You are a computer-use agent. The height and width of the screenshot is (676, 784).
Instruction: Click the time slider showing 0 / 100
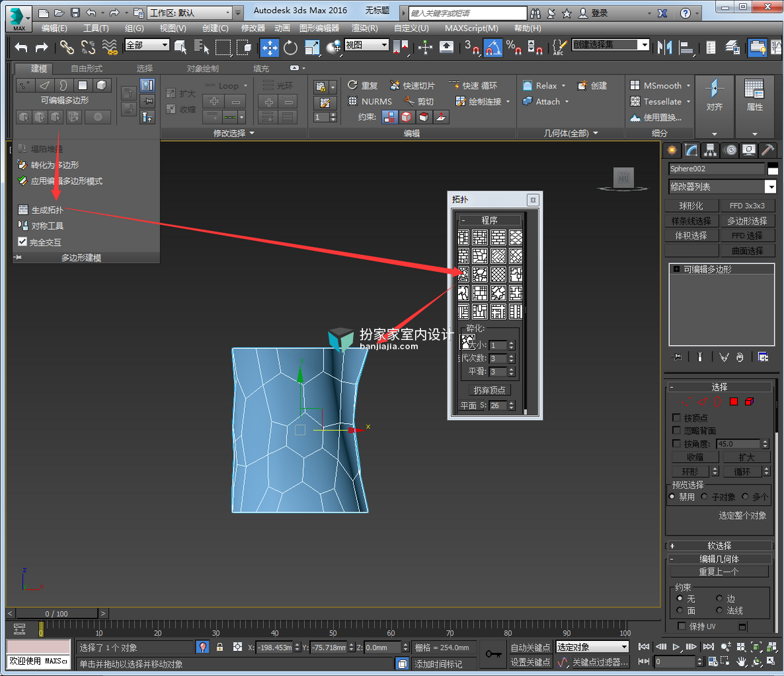coord(57,613)
